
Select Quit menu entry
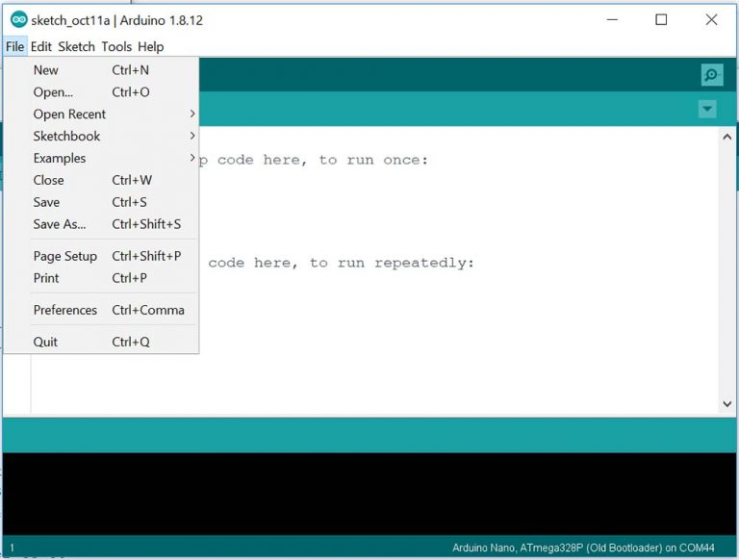pyautogui.click(x=101, y=342)
